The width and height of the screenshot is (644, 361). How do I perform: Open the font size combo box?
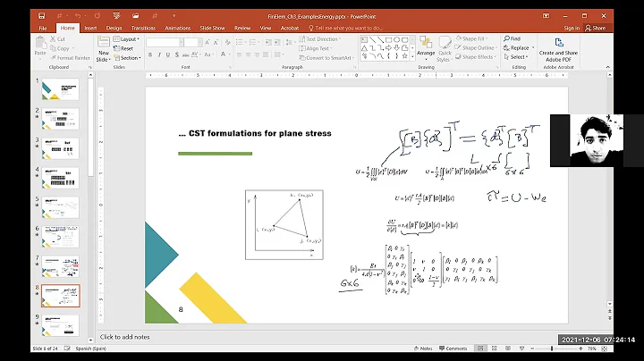click(192, 42)
